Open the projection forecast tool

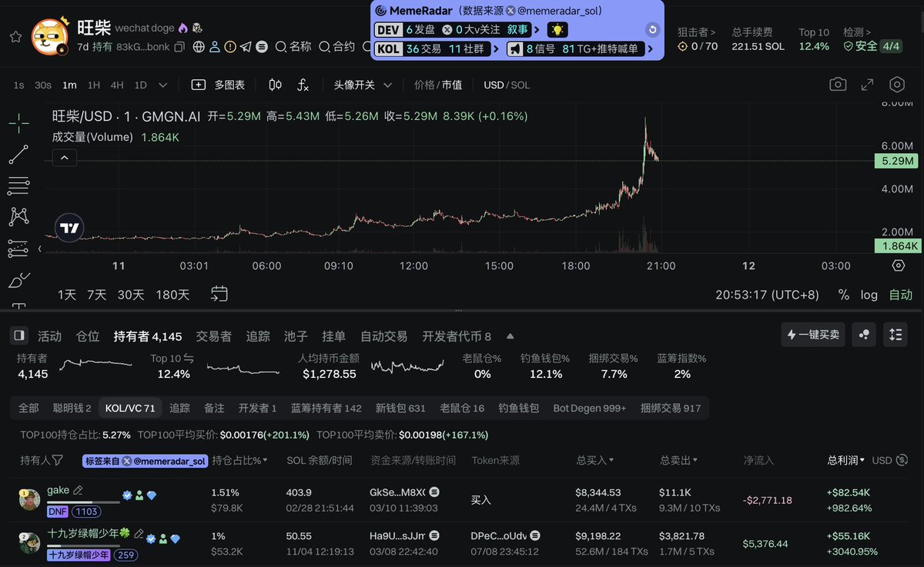tap(18, 248)
